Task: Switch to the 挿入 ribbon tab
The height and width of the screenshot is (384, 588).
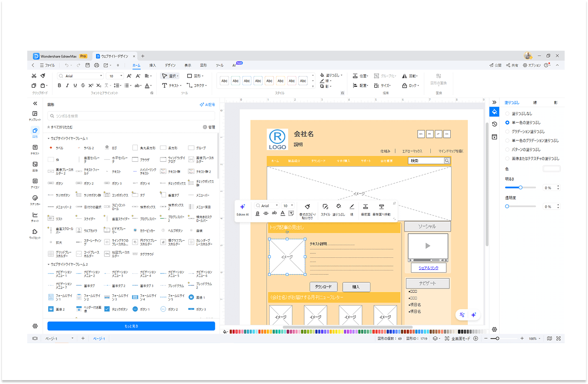Action: (152, 65)
